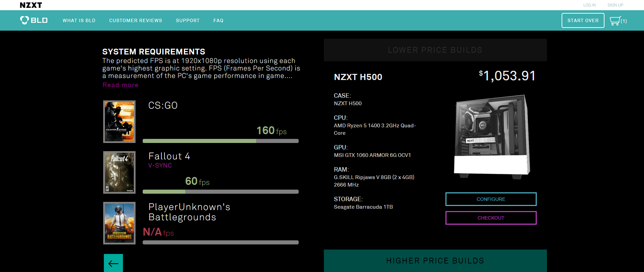644x272 pixels.
Task: Click the CHECKOUT button
Action: [x=491, y=218]
